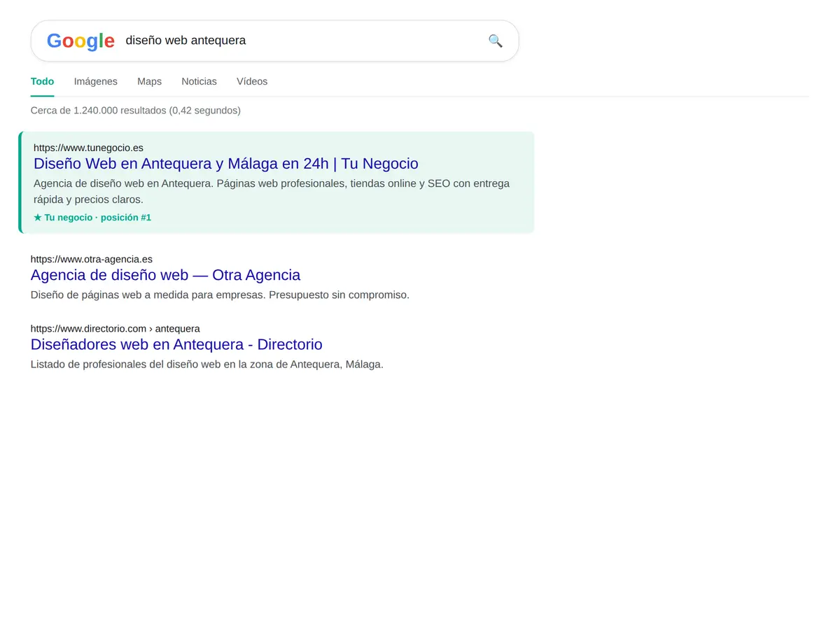The width and height of the screenshot is (840, 641).
Task: Open the Maps tab
Action: [149, 82]
